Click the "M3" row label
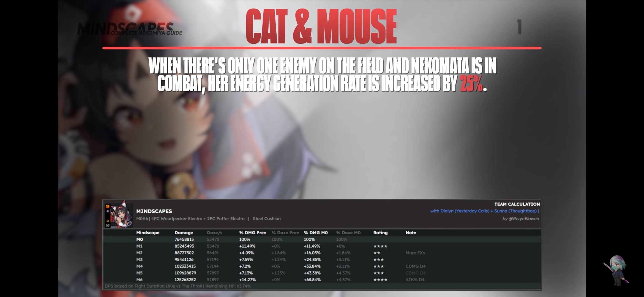644x297 pixels. point(139,260)
